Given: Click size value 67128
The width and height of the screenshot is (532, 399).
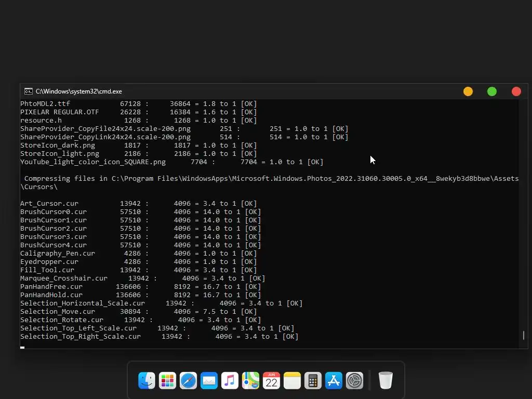Looking at the screenshot, I should click(130, 104).
